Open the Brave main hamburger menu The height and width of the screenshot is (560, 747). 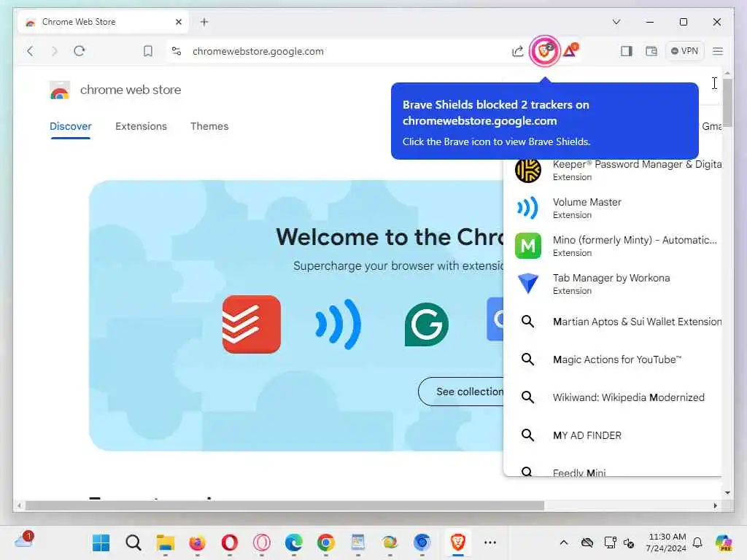point(718,51)
